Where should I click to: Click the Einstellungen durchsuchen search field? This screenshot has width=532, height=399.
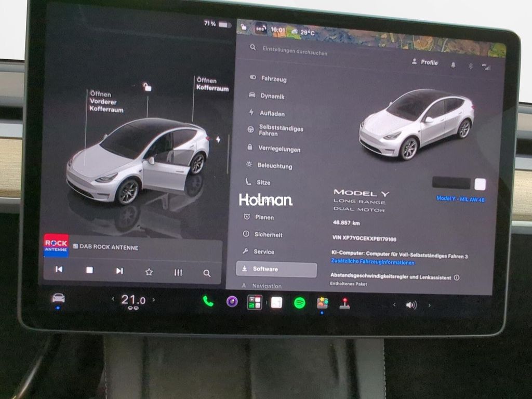(x=295, y=51)
